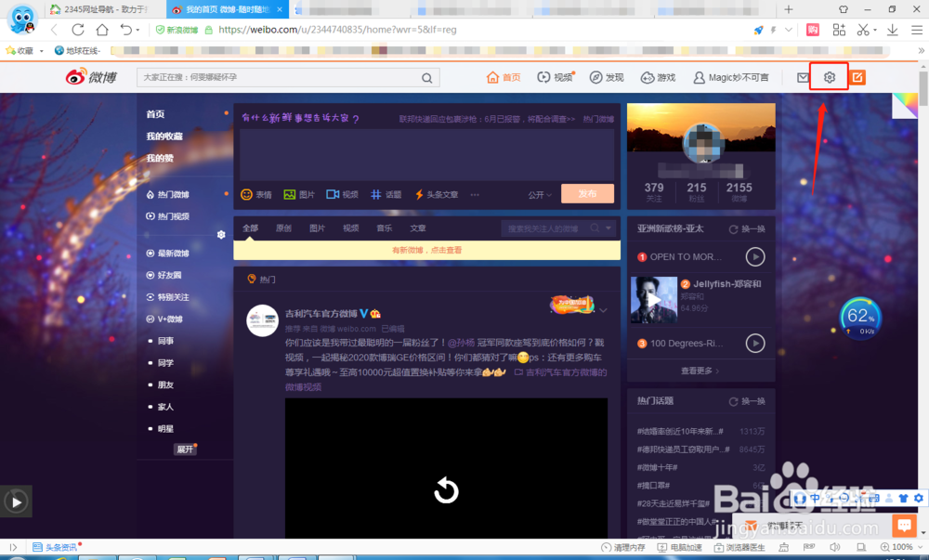Click the address bar URL

click(337, 30)
